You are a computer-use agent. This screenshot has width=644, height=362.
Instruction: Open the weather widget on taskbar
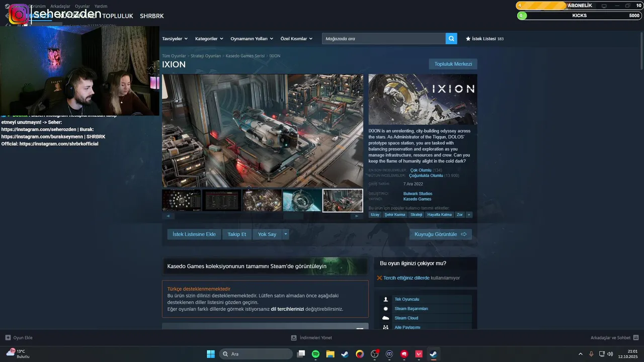[18, 354]
